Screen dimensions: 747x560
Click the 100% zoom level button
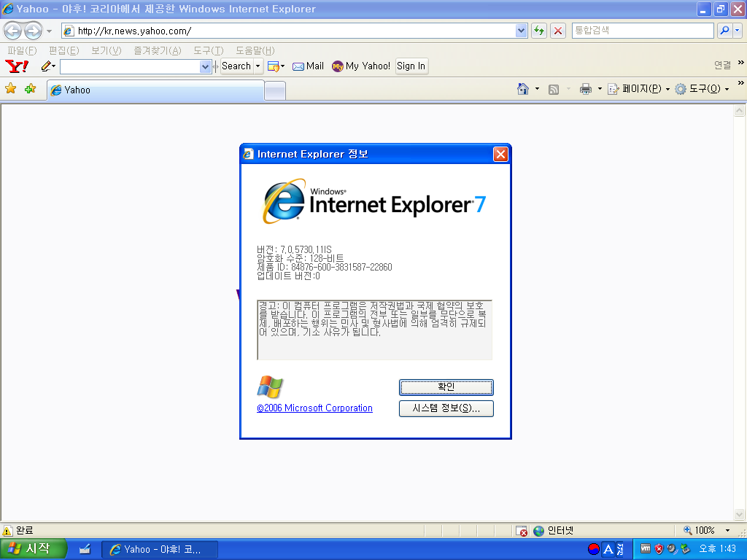(x=700, y=531)
